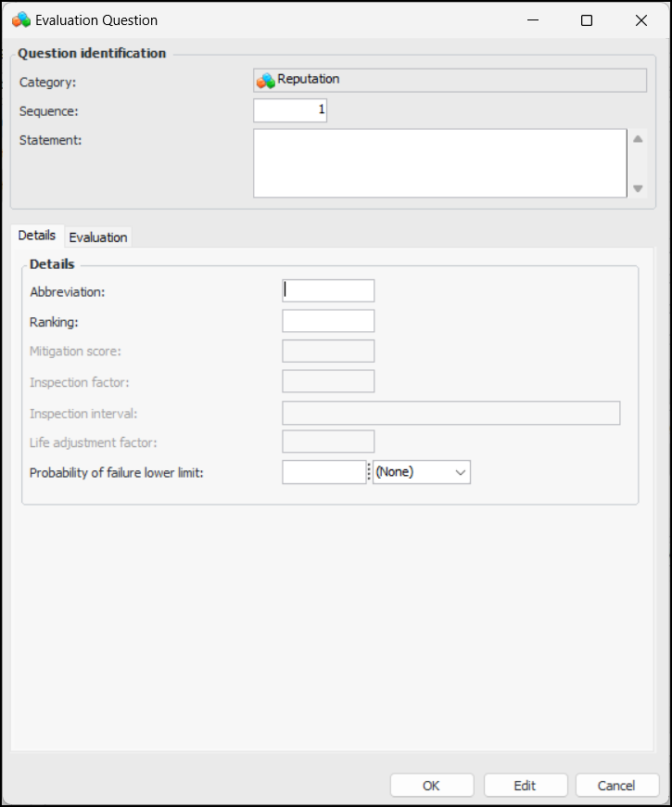This screenshot has width=672, height=807.
Task: Select the Details tab
Action: tap(36, 236)
